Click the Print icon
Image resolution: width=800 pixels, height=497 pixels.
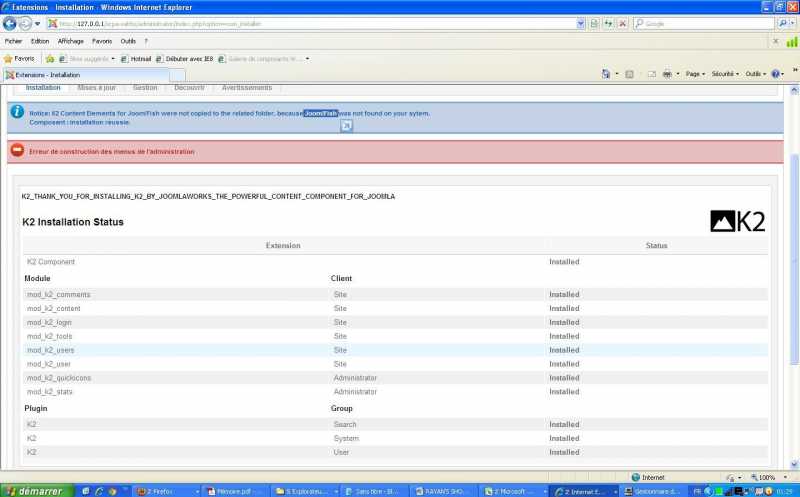point(667,74)
